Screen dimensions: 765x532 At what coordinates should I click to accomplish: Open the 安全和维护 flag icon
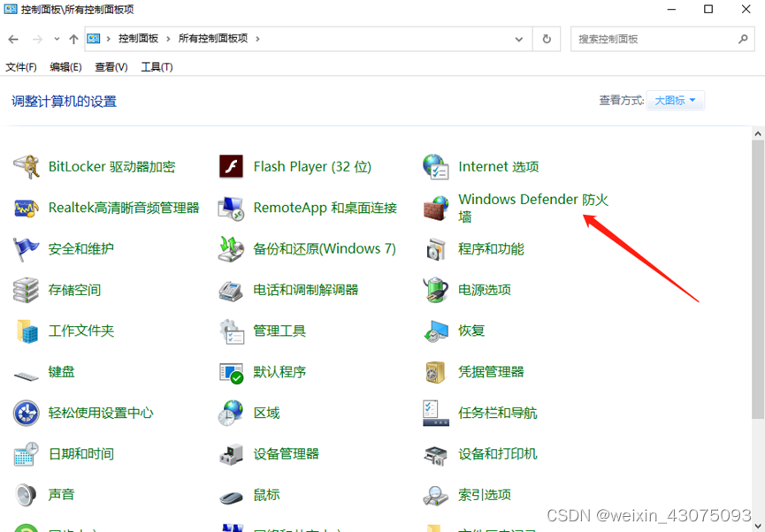pyautogui.click(x=26, y=249)
